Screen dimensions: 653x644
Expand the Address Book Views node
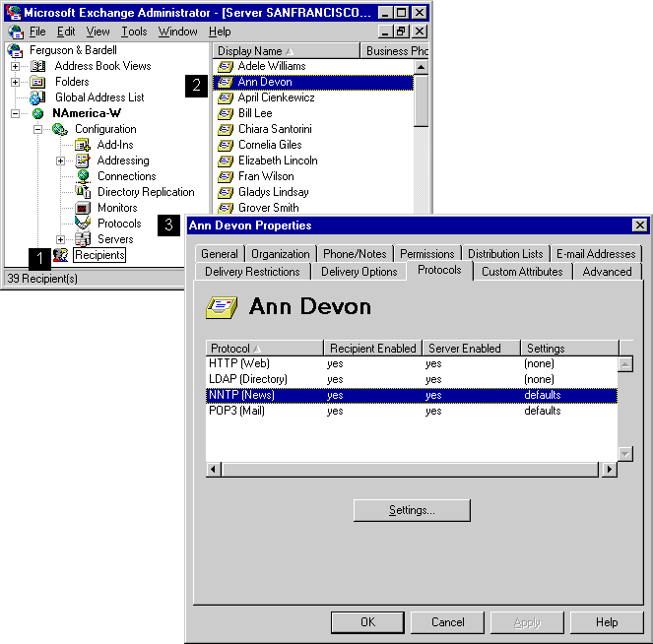pos(15,66)
